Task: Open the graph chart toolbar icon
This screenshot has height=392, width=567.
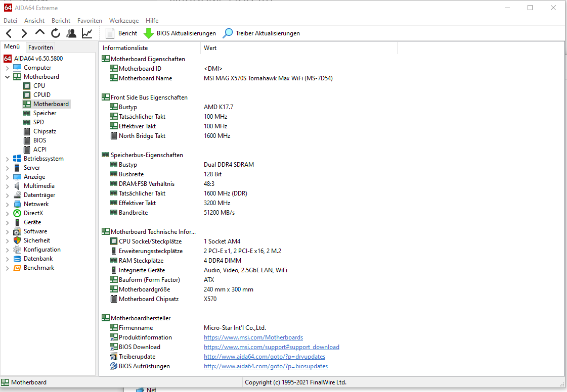Action: [x=87, y=33]
